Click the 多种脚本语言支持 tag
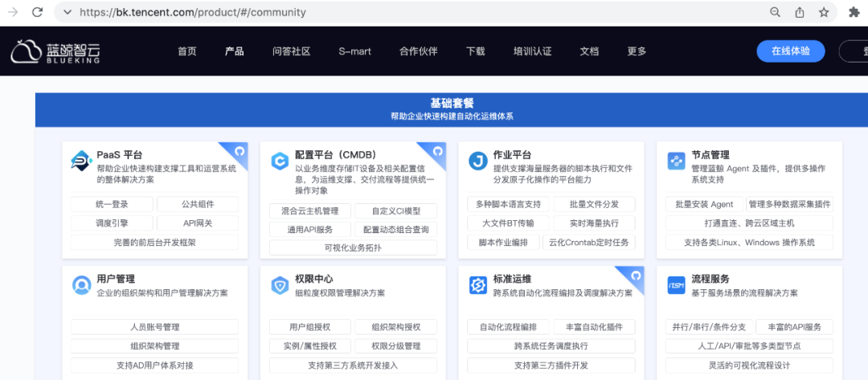This screenshot has width=868, height=380. point(508,204)
